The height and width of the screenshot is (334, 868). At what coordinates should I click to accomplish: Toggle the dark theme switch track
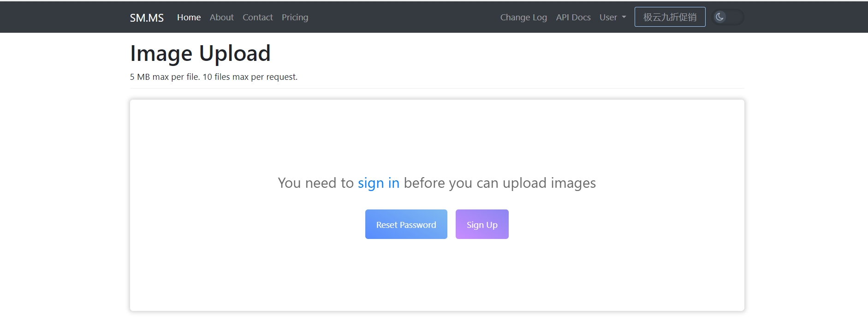click(x=735, y=17)
